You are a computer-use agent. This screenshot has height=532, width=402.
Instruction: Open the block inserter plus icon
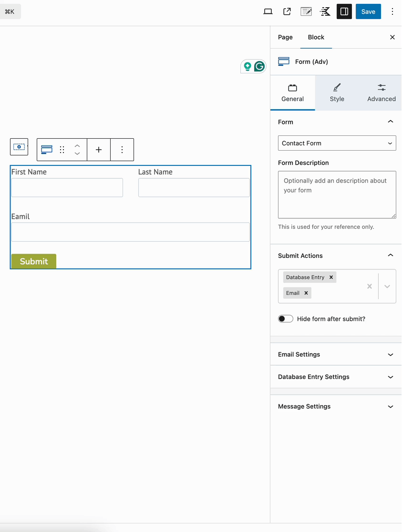coord(98,149)
